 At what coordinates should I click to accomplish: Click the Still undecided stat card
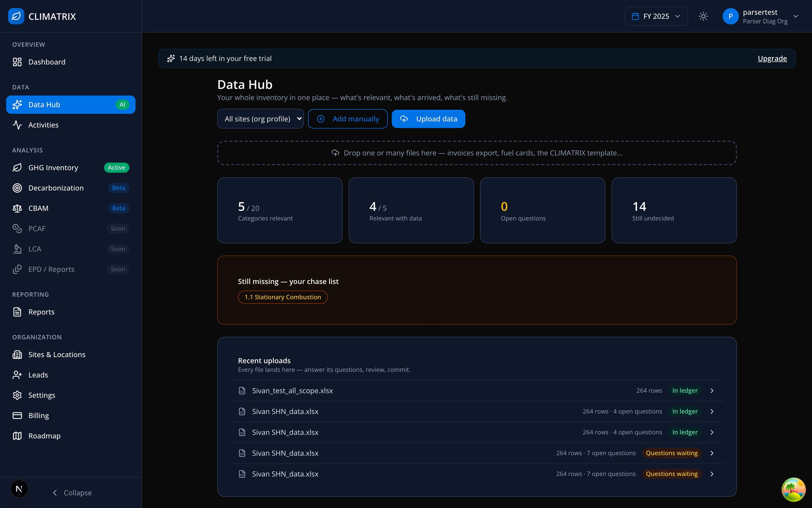point(674,210)
